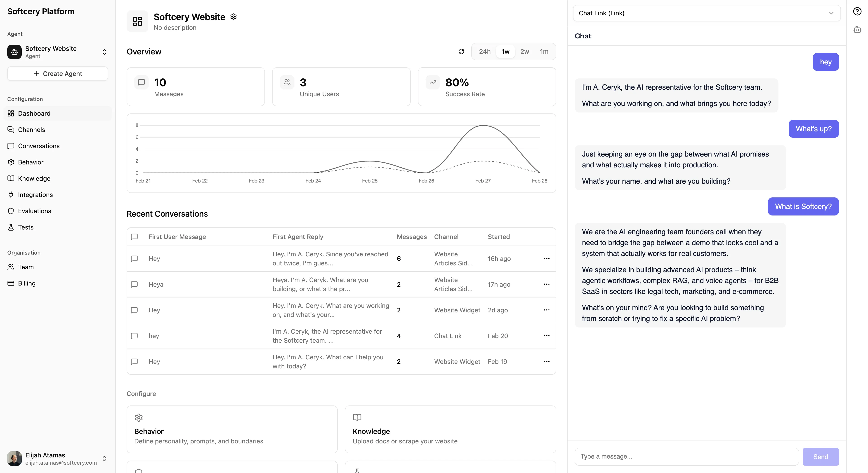This screenshot has height=473, width=868.
Task: Switch the chart timeframe to 24h
Action: click(x=485, y=52)
